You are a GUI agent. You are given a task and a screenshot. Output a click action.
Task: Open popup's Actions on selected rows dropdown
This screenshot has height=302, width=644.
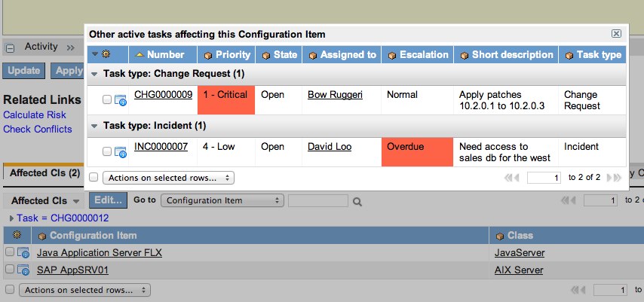(168, 178)
